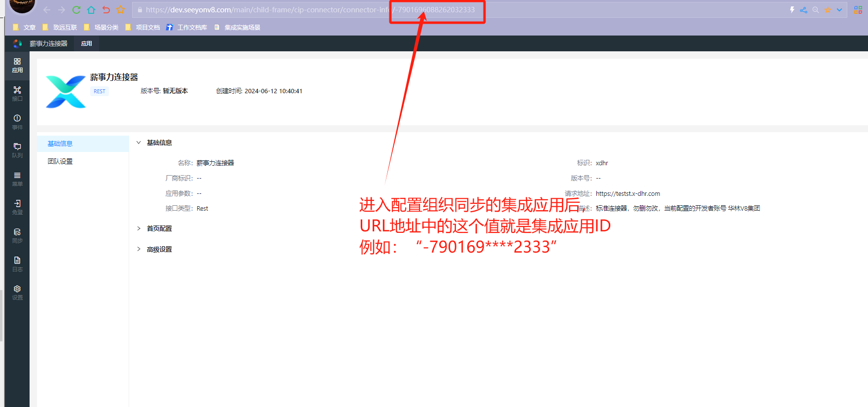
Task: Open the 免登 sidebar section
Action: click(17, 207)
